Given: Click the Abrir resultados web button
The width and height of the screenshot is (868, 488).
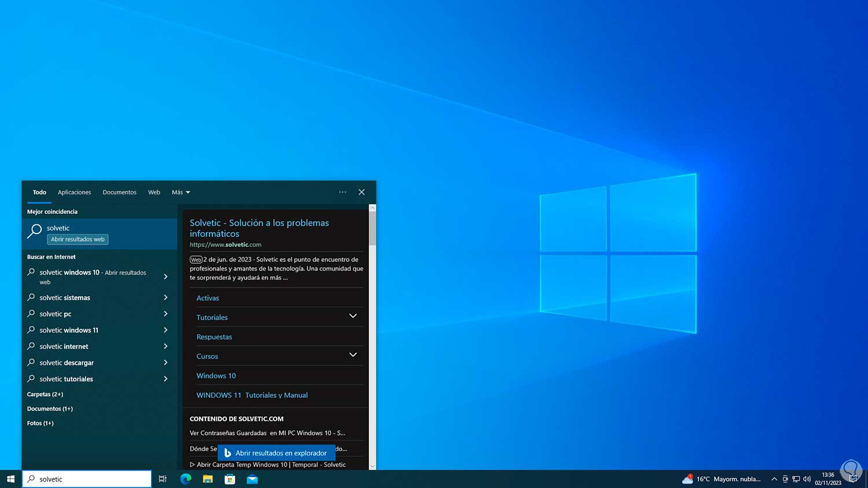Looking at the screenshot, I should (x=78, y=239).
